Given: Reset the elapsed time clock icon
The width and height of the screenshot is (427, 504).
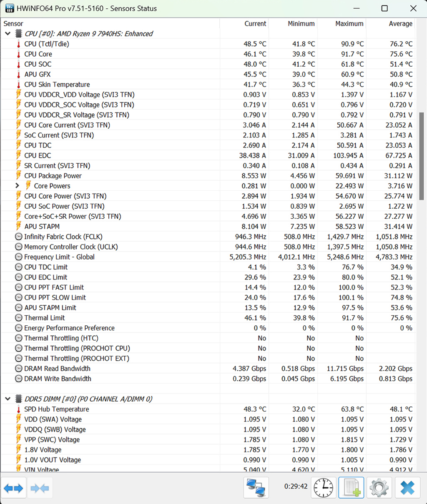Looking at the screenshot, I should 324,488.
